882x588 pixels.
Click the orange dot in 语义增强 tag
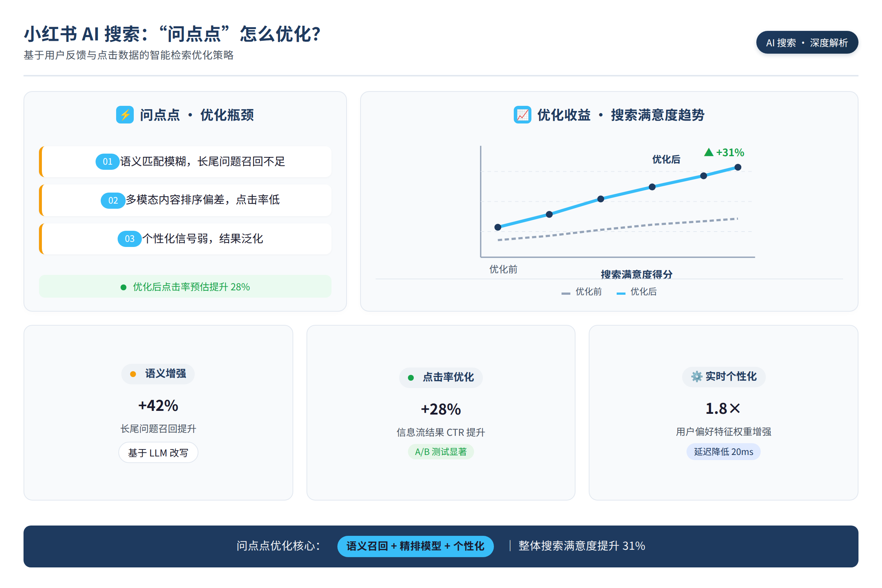[133, 374]
